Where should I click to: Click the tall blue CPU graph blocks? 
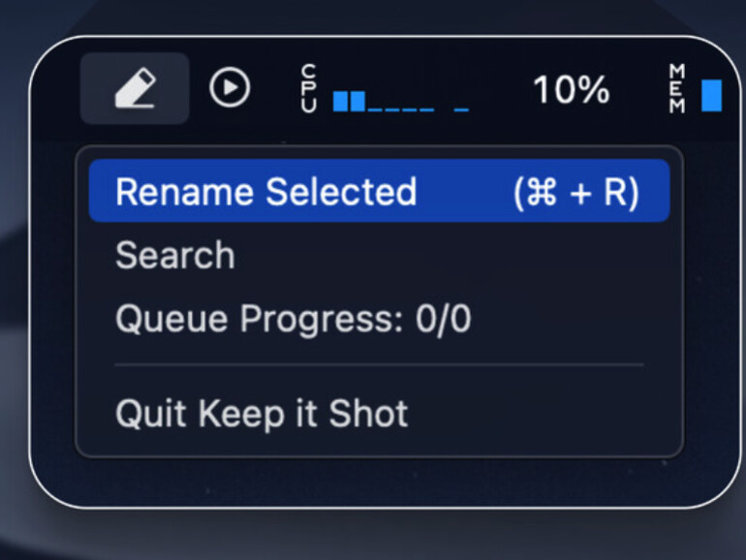[x=349, y=101]
